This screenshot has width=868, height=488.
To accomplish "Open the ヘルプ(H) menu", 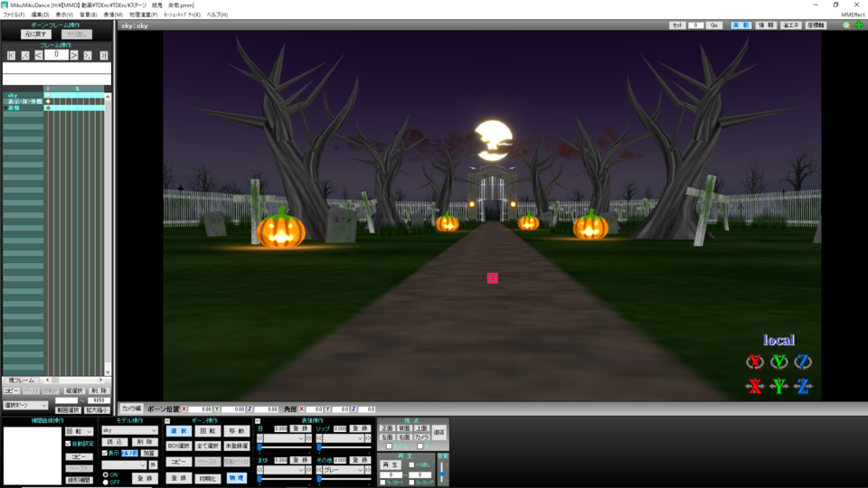I will [217, 15].
